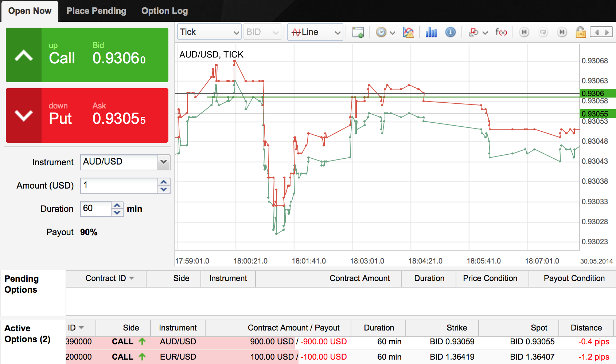
Task: Open the Tick period dropdown
Action: (x=210, y=32)
